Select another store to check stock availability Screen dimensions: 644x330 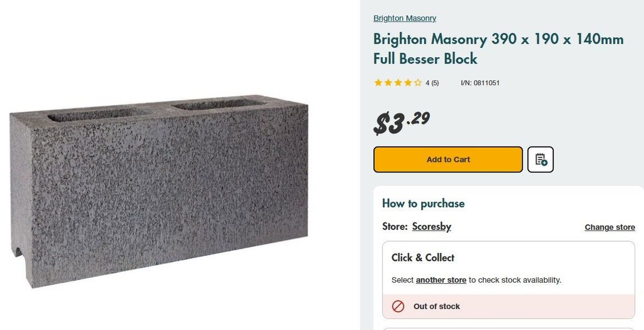tap(440, 280)
